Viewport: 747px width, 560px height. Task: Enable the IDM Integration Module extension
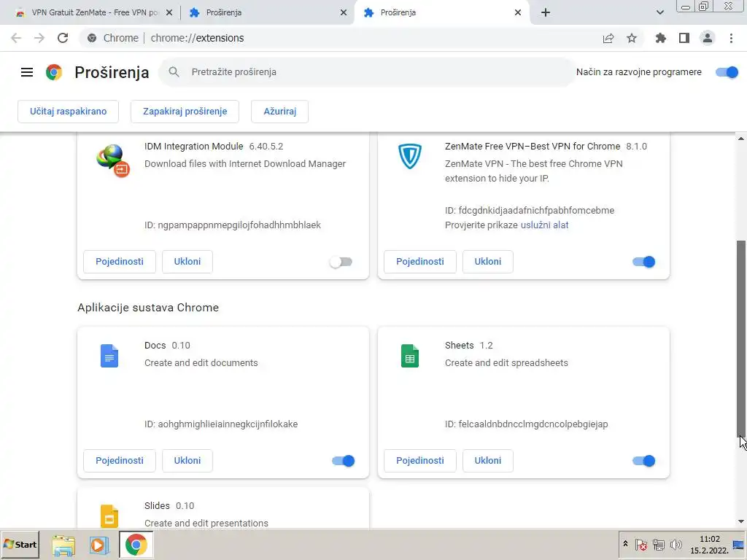[x=341, y=262]
